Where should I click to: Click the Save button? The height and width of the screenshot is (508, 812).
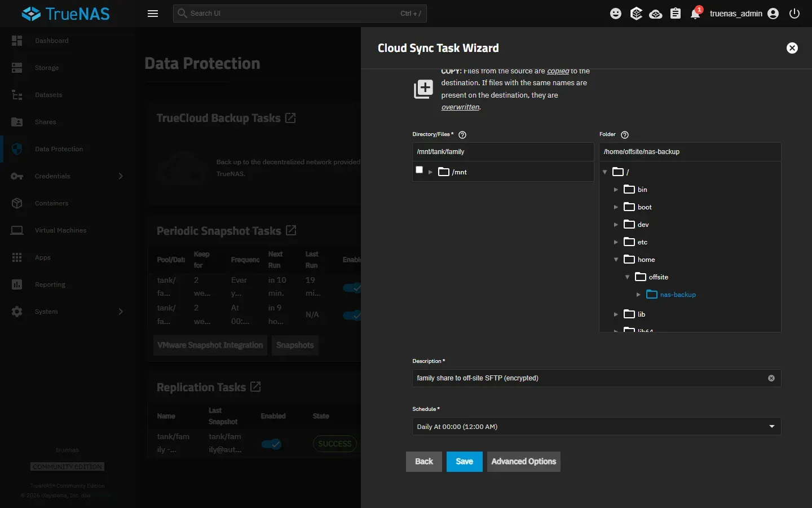(x=465, y=462)
